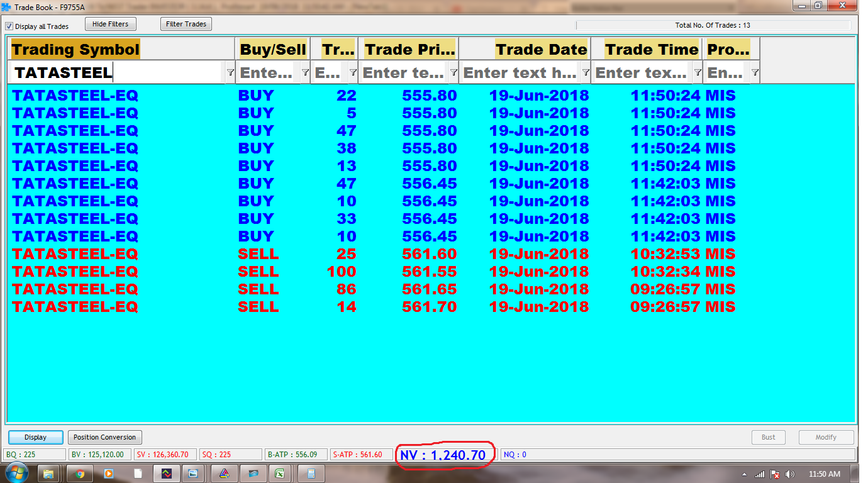The width and height of the screenshot is (868, 483).
Task: Focus the Trade Price filter text box
Action: click(403, 73)
